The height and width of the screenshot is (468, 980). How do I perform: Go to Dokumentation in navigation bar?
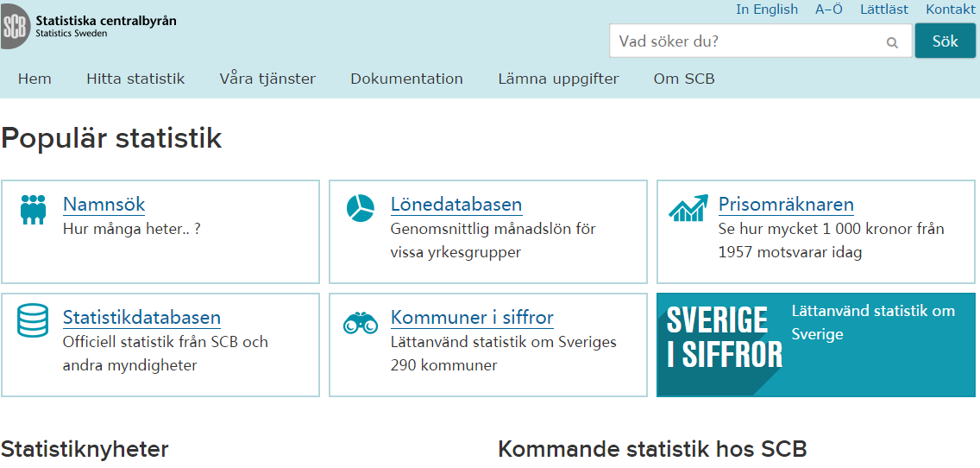click(406, 79)
